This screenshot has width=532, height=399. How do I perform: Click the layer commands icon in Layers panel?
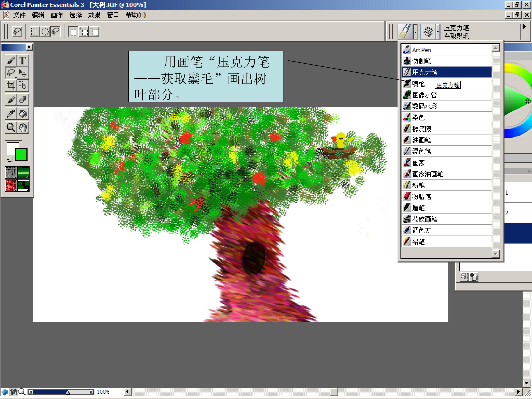coord(464,277)
